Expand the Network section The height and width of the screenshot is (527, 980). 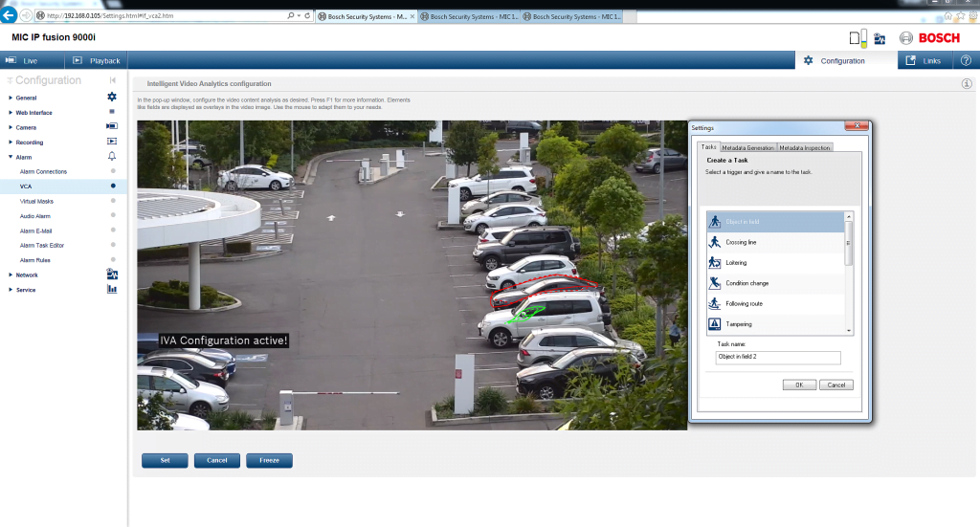point(27,275)
